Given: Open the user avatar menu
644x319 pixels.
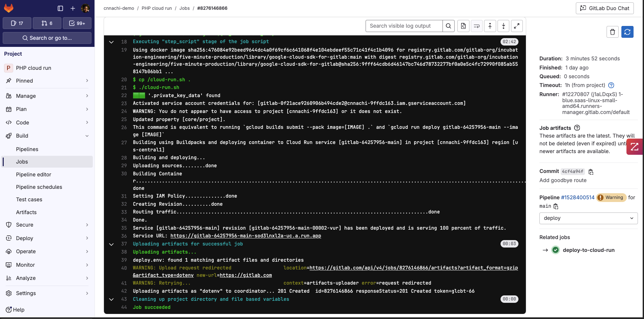Looking at the screenshot, I should [x=85, y=8].
